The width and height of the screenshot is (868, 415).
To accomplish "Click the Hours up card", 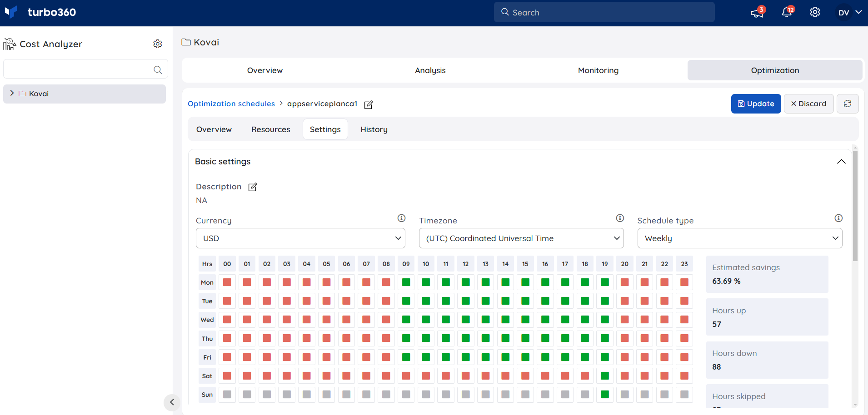I will pyautogui.click(x=767, y=317).
